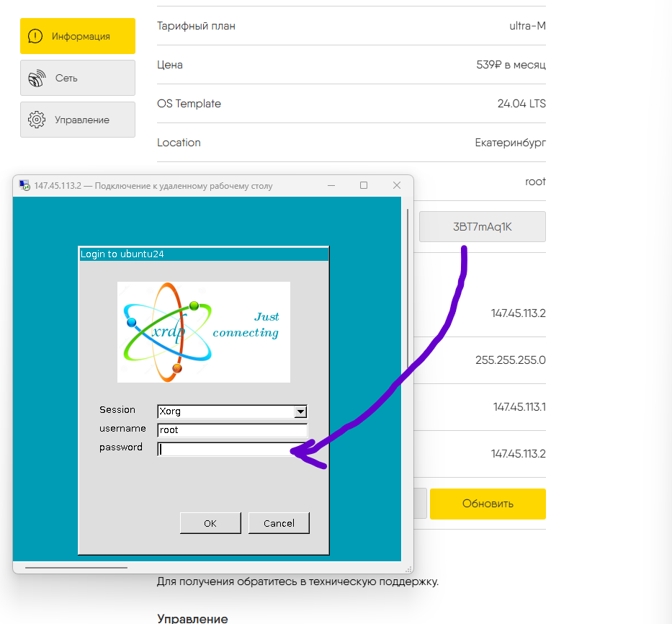Maximize the Remote Desktop window

tap(364, 185)
